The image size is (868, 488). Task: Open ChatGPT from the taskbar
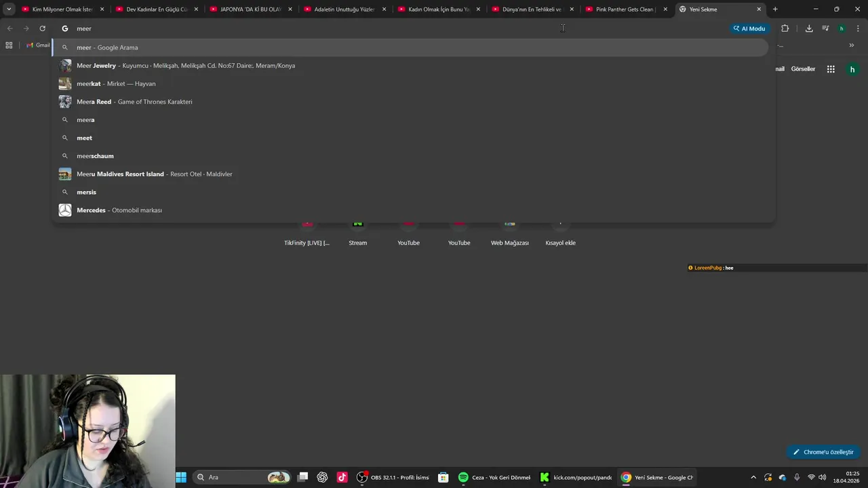click(x=322, y=477)
